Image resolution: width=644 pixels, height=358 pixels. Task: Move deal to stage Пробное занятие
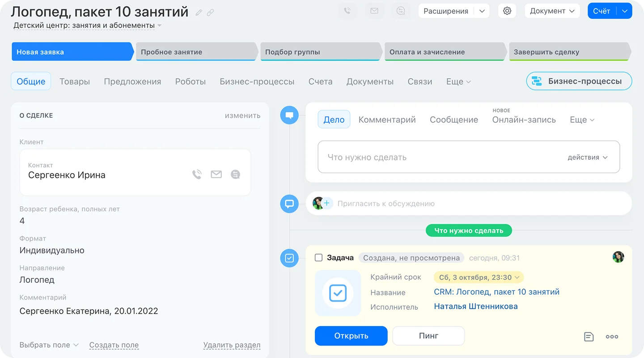tap(196, 51)
